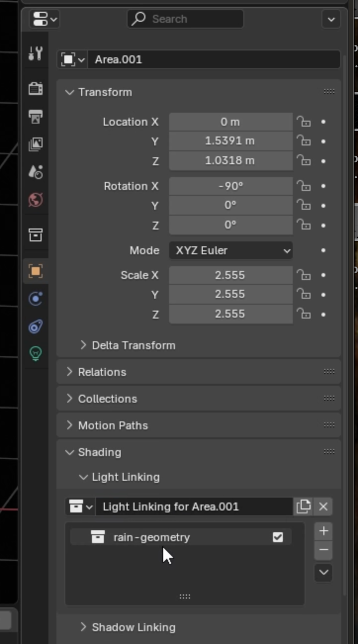Toggle the Scale X lock
Screen dimensions: 358x644
(304, 275)
